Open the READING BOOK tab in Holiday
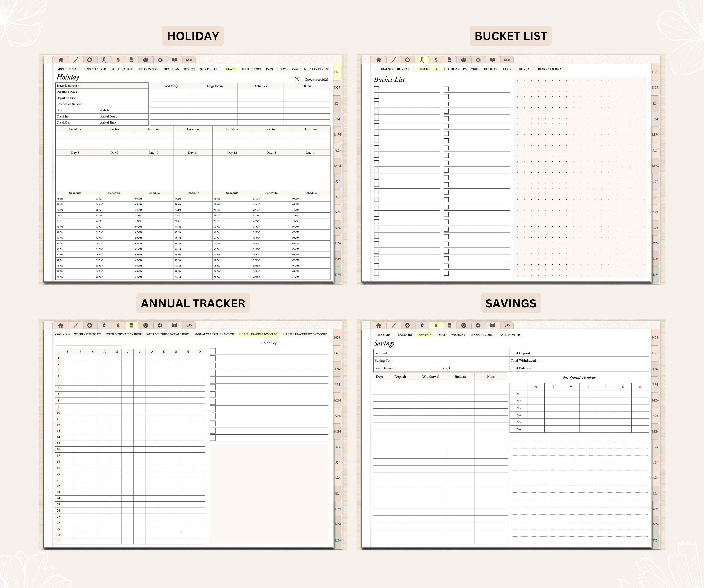The height and width of the screenshot is (588, 704). pyautogui.click(x=251, y=69)
